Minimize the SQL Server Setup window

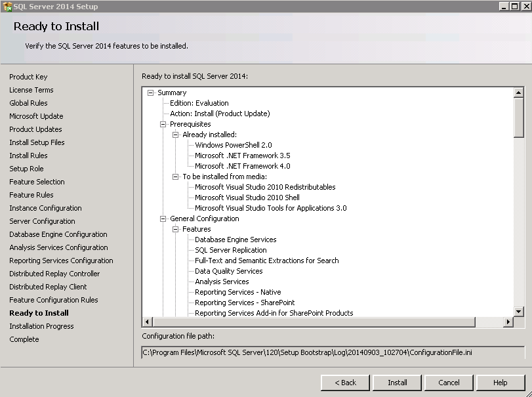click(x=504, y=7)
